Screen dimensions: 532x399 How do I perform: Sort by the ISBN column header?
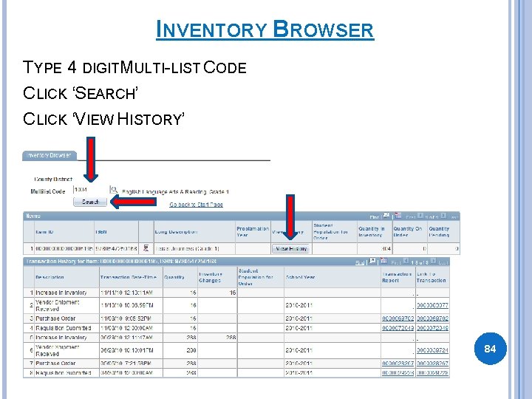click(x=101, y=232)
